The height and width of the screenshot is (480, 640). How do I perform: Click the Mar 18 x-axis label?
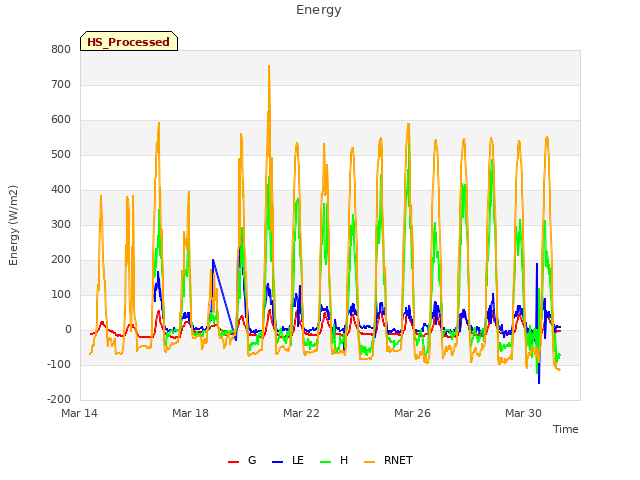190,413
